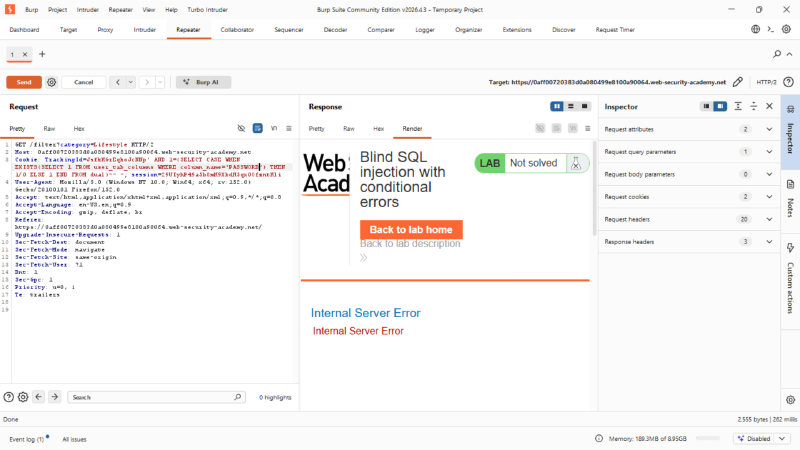Open response Hex view tab
This screenshot has width=800, height=450.
[378, 129]
